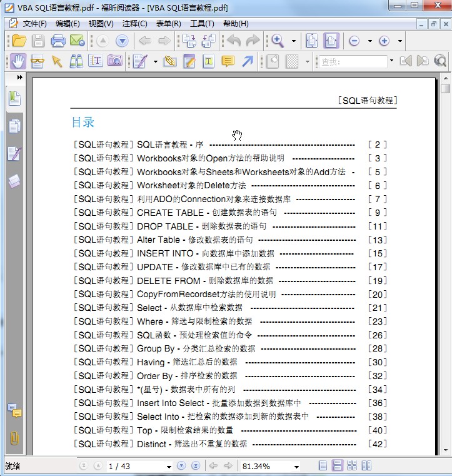This screenshot has height=476, width=452.
Task: Open TOC entry Group By - 分类汇总检索的数据
Action: click(196, 348)
